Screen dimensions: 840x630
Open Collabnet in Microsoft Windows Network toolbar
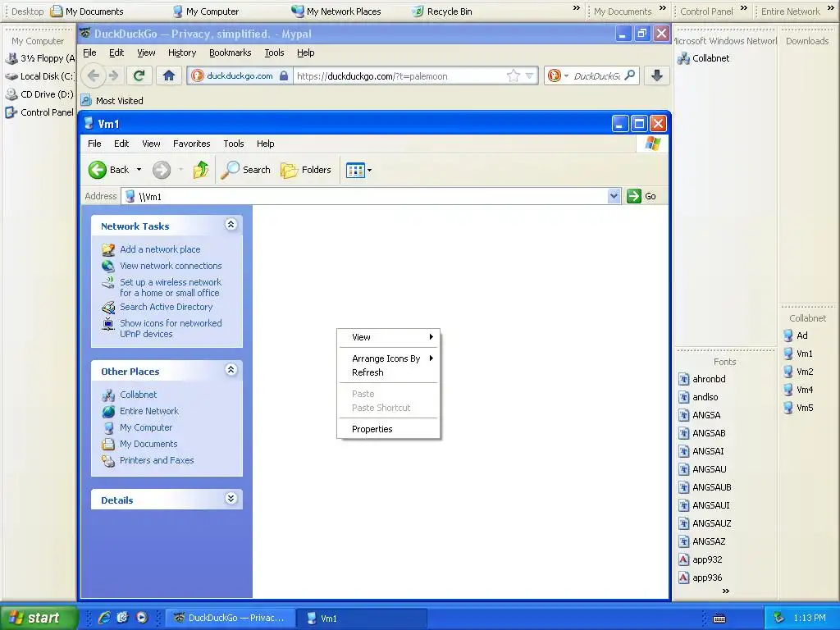coord(703,58)
